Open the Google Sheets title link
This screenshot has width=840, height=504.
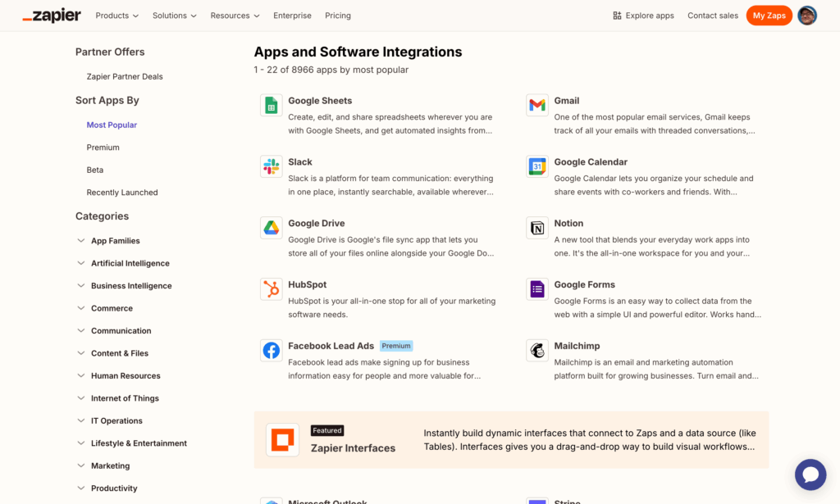click(320, 101)
